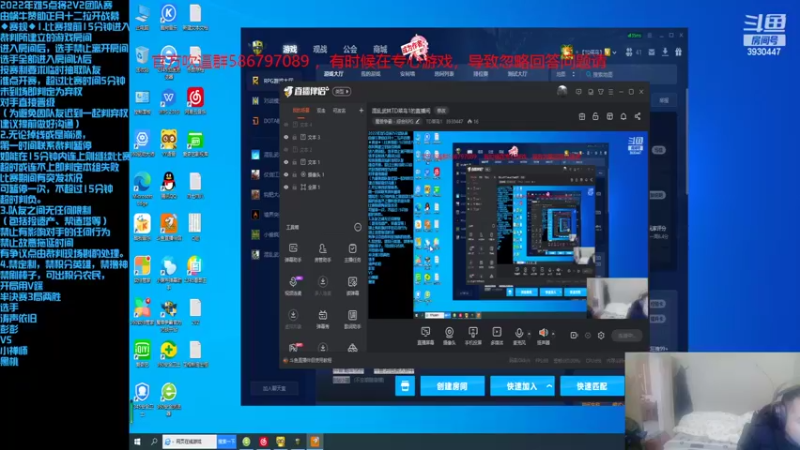The height and width of the screenshot is (450, 800).
Task: Switch to the 游戏 tab in game platform
Action: tap(290, 49)
